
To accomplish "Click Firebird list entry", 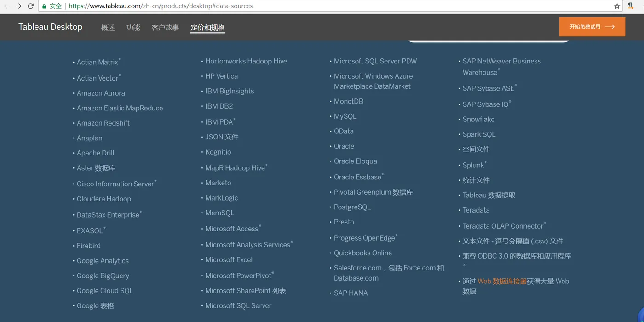I will [89, 246].
